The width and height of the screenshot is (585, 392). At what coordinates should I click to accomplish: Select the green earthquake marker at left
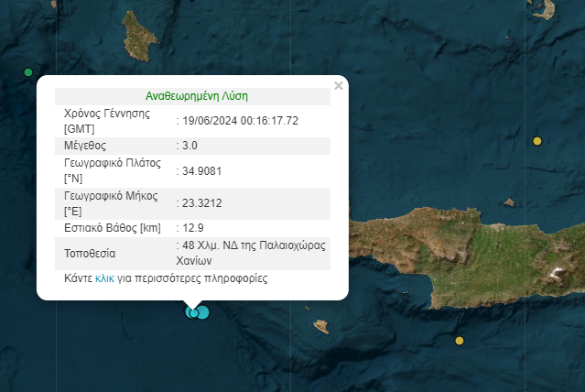pyautogui.click(x=28, y=72)
